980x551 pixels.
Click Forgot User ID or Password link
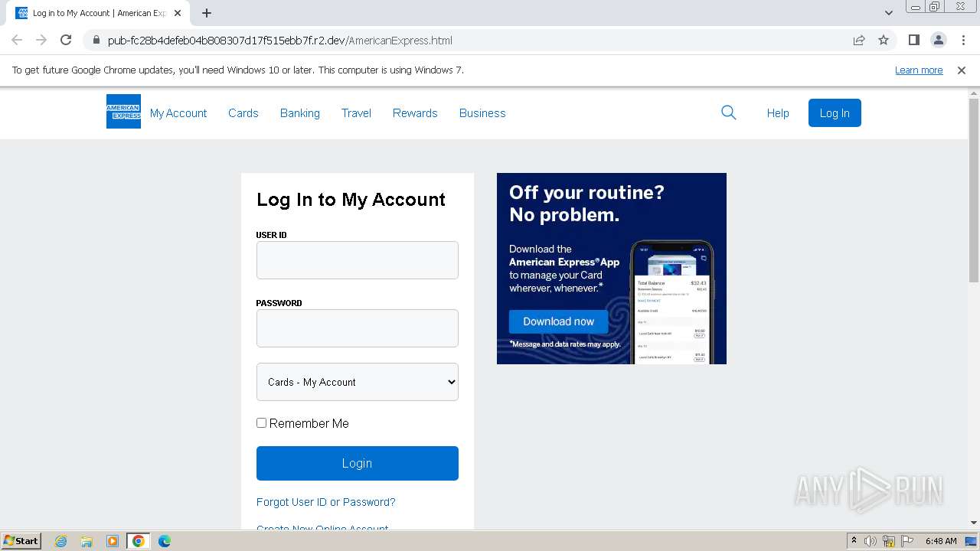point(326,502)
